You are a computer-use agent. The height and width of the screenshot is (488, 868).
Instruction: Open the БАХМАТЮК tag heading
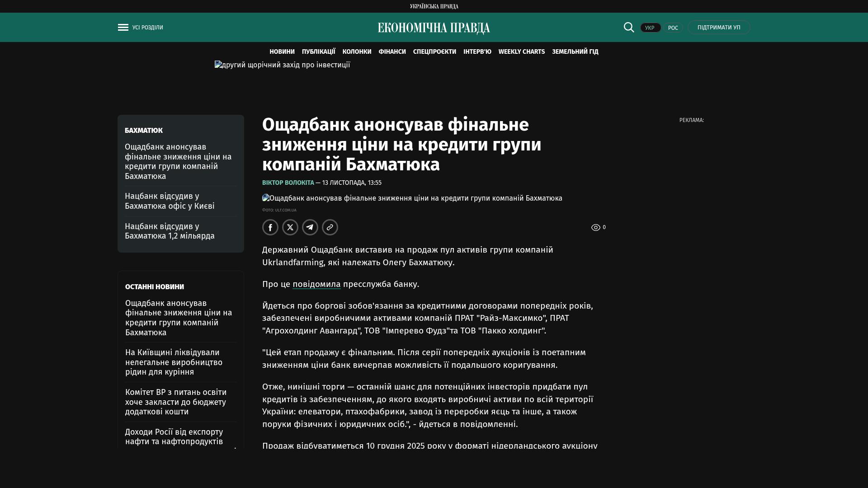[143, 130]
